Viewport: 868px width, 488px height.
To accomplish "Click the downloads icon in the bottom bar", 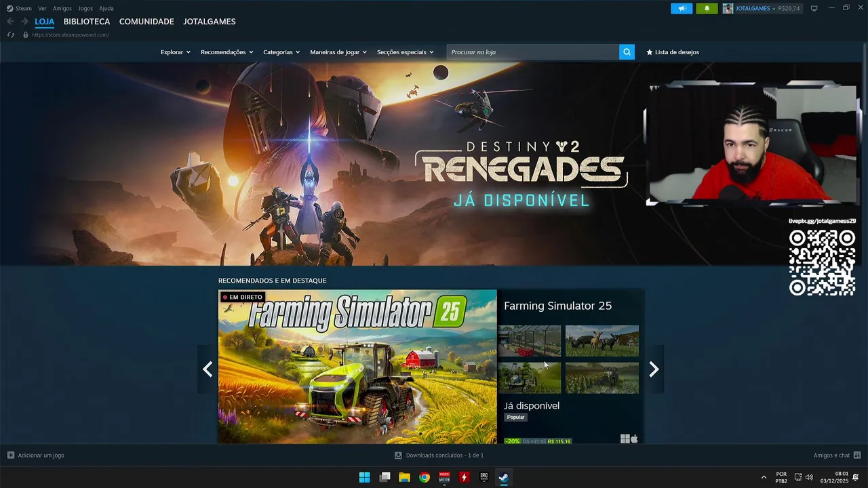I will coord(399,455).
